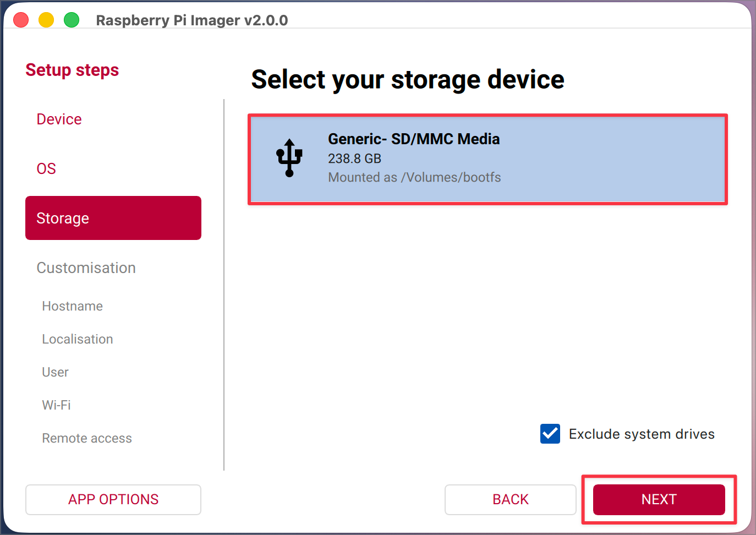Click the Mounted as /Volumes/bootfs label
Viewport: 756px width, 535px height.
point(414,177)
